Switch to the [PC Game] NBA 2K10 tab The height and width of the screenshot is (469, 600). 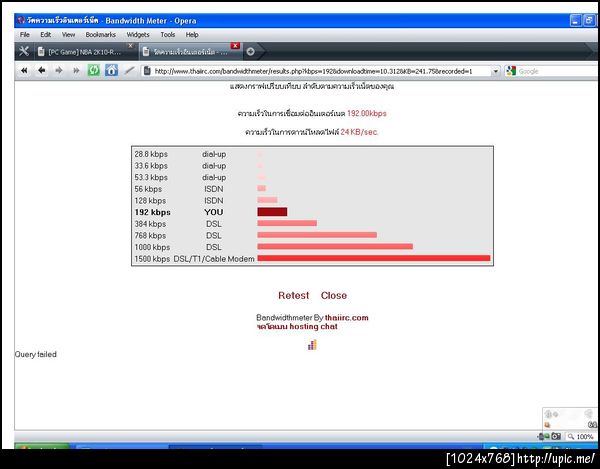click(85, 52)
